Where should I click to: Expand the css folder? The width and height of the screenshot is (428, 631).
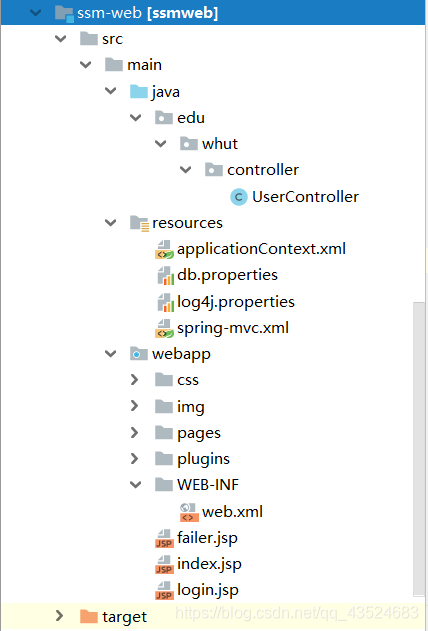(x=135, y=380)
